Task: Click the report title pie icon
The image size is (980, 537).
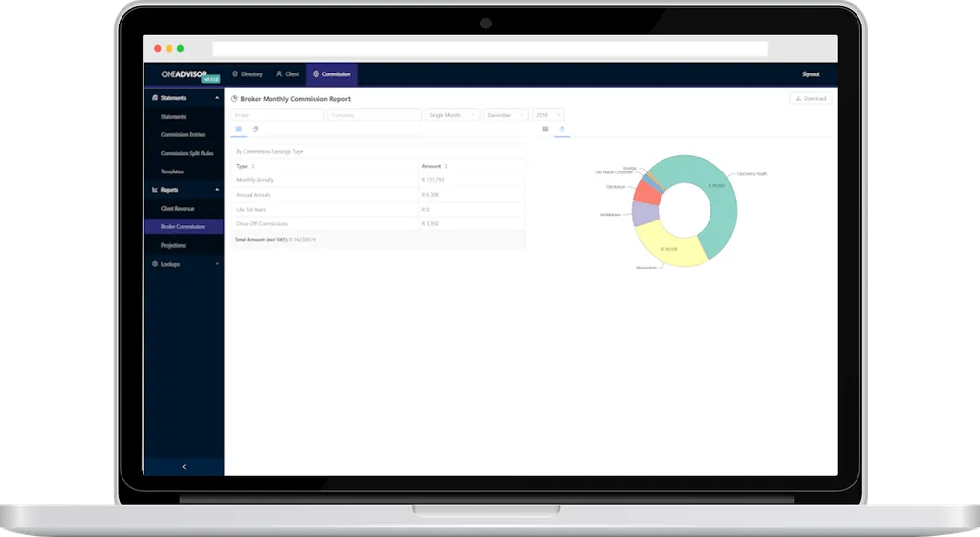Action: tap(234, 99)
